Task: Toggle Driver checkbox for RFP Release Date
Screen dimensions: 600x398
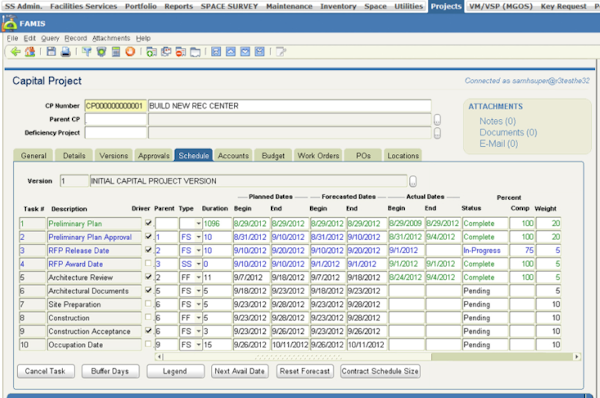Action: [148, 250]
